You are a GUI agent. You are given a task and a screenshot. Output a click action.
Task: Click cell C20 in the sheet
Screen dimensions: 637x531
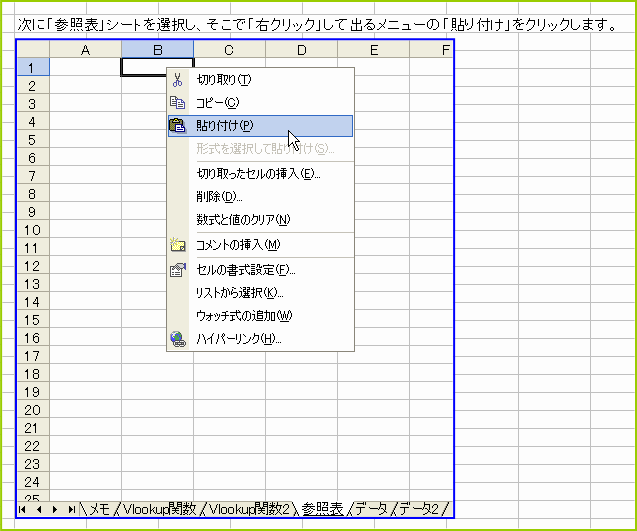tap(229, 410)
